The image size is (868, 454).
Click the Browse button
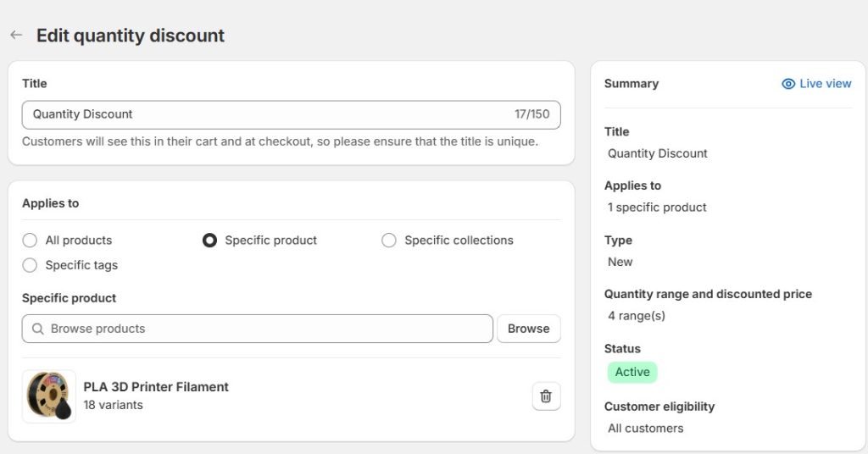[x=528, y=329]
